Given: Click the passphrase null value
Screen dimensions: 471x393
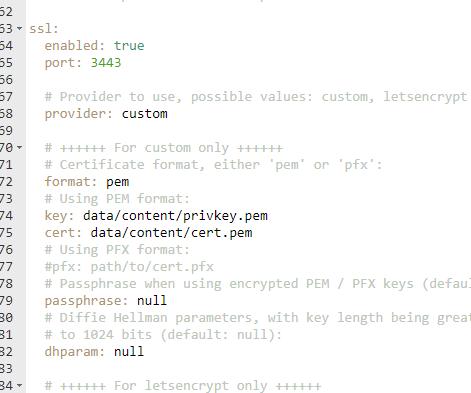Looking at the screenshot, I should pos(152,301).
